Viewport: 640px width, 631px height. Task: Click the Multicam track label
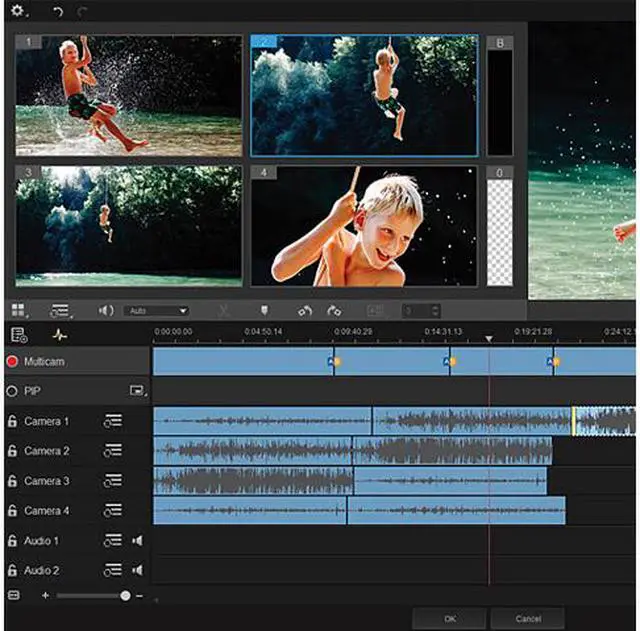coord(44,362)
